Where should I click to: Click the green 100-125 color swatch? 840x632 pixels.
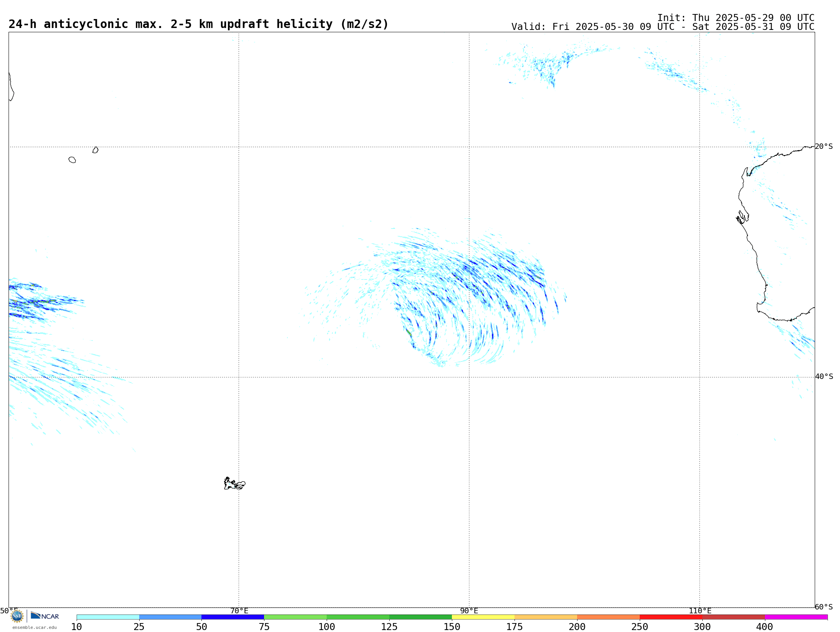pos(358,617)
